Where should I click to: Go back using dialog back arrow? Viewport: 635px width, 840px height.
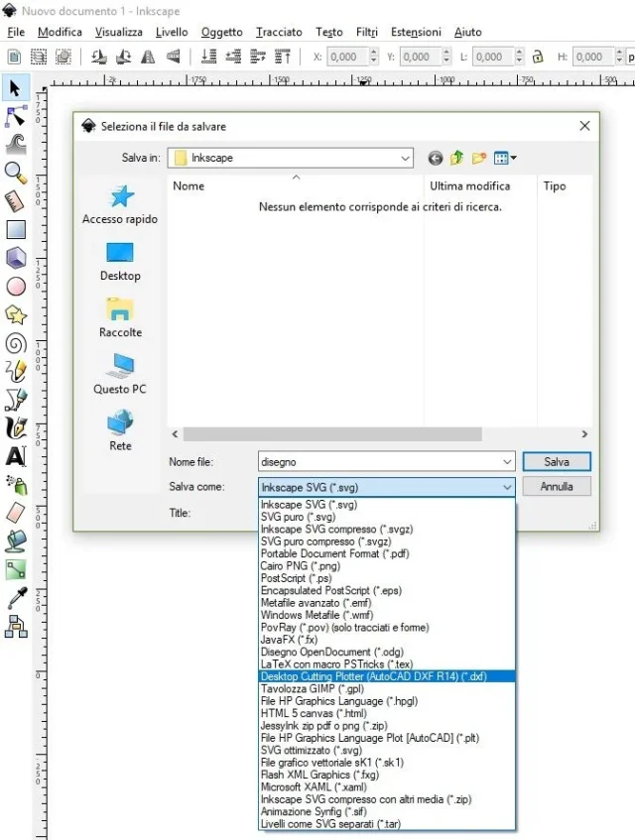click(x=436, y=158)
